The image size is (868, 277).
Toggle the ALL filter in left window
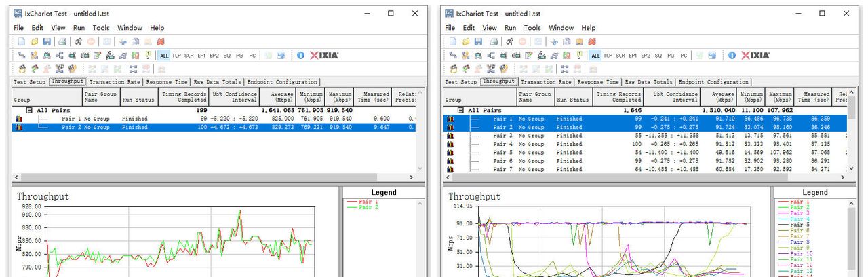[163, 56]
